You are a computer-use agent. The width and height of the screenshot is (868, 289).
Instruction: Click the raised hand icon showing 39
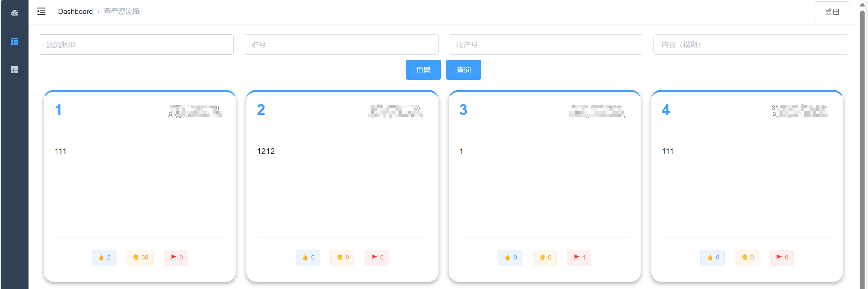coord(140,257)
